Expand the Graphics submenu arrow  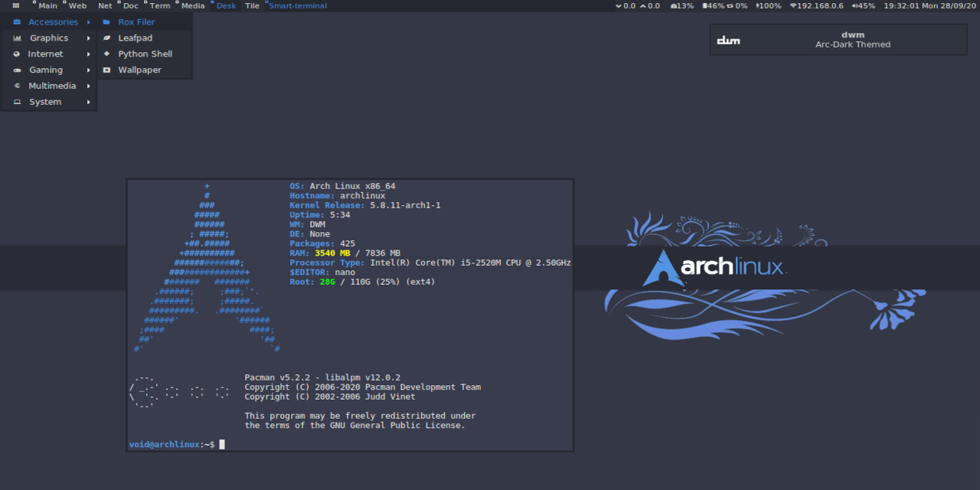[89, 38]
